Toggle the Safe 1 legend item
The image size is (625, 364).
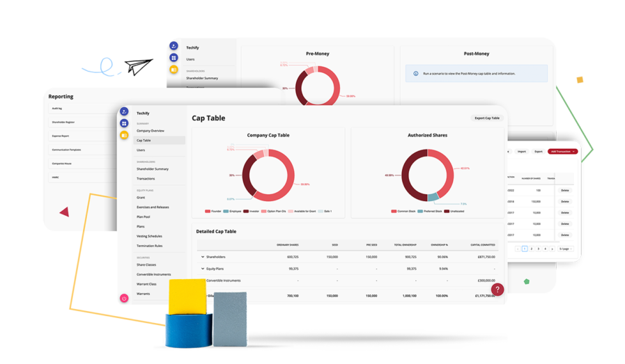point(325,211)
